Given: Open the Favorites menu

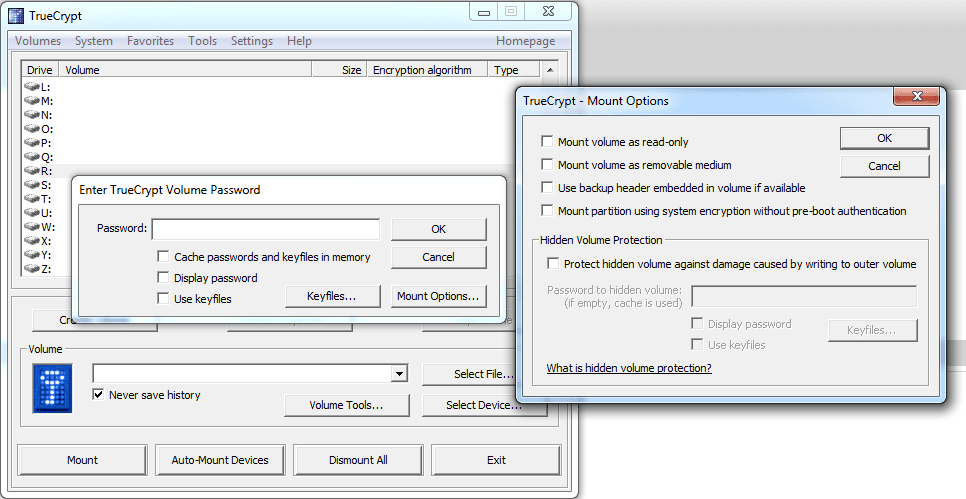Looking at the screenshot, I should click(x=150, y=41).
